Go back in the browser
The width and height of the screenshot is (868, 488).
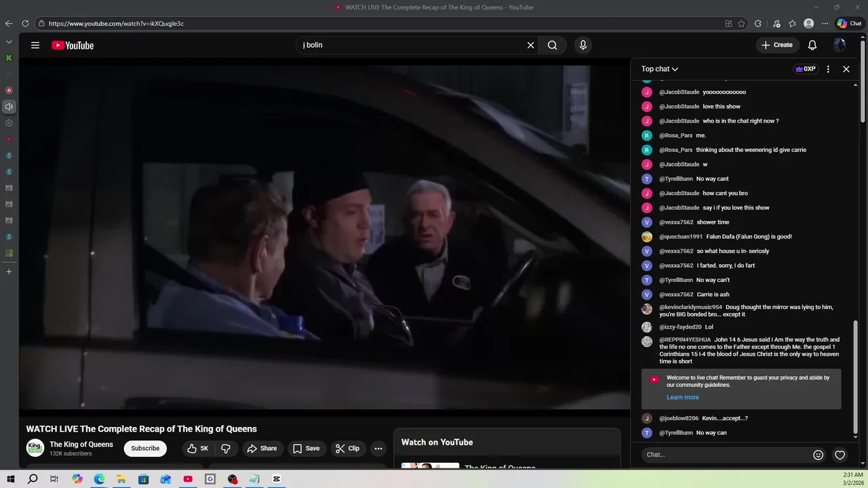tap(9, 24)
